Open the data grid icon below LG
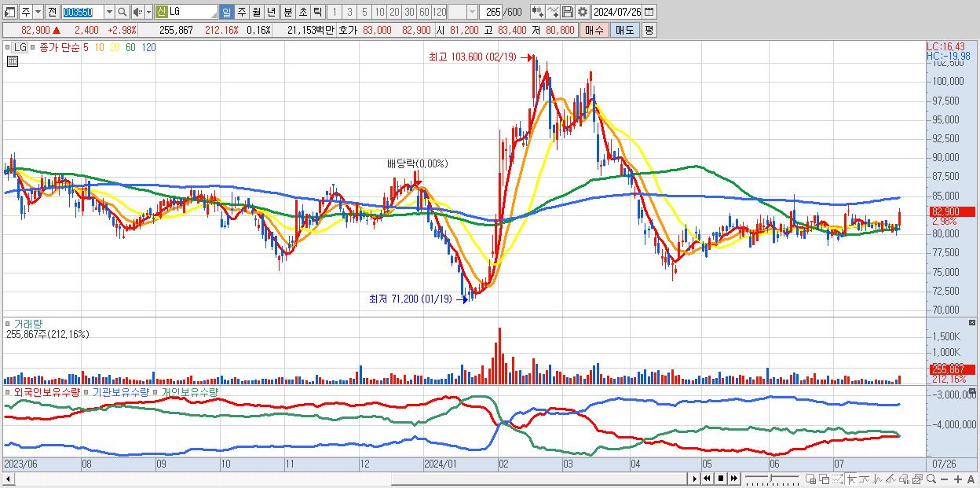The height and width of the screenshot is (488, 980). coord(13,61)
